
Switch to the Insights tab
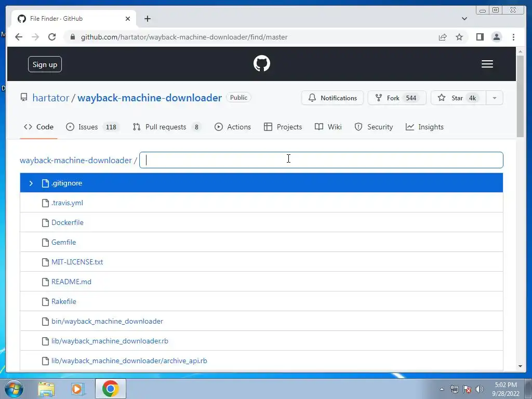tap(424, 127)
